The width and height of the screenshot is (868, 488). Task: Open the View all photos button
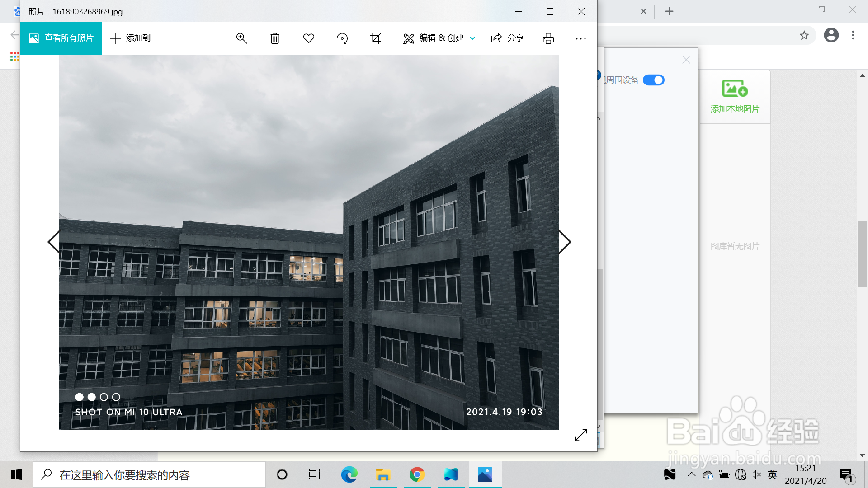(x=61, y=38)
